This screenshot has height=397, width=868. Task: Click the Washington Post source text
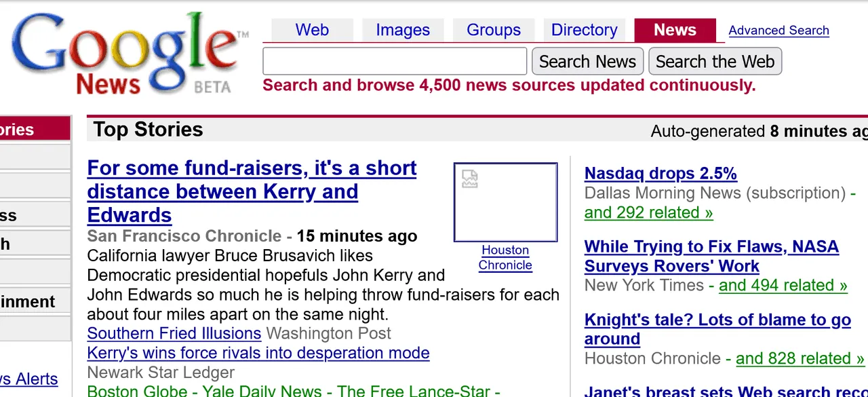click(x=328, y=333)
